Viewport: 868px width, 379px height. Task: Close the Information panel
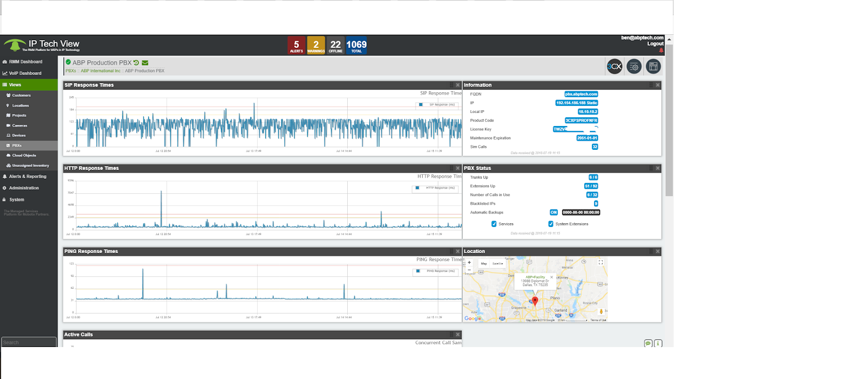tap(658, 85)
